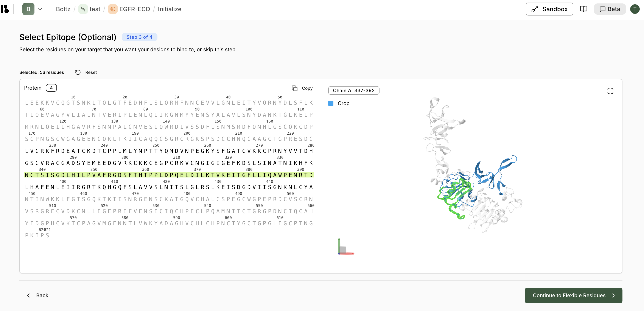Click the test project icon
Screen dimensions: 644x311
tap(83, 9)
